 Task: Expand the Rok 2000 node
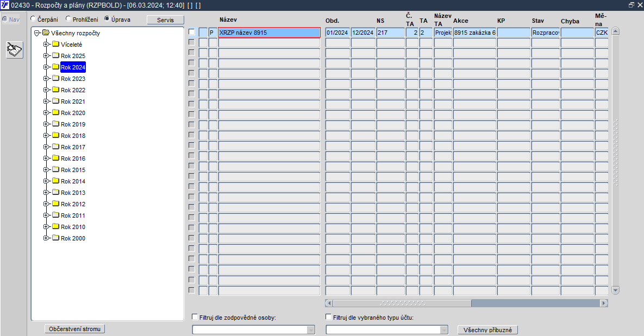pos(46,238)
